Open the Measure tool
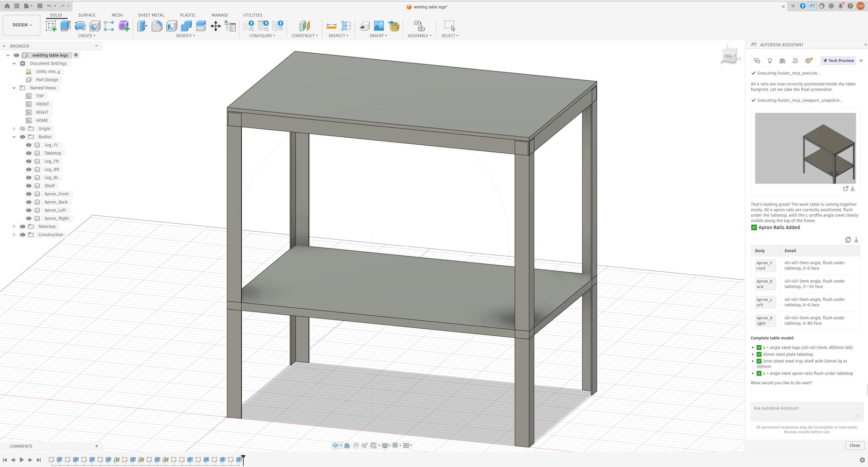Image resolution: width=868 pixels, height=467 pixels. click(x=332, y=26)
